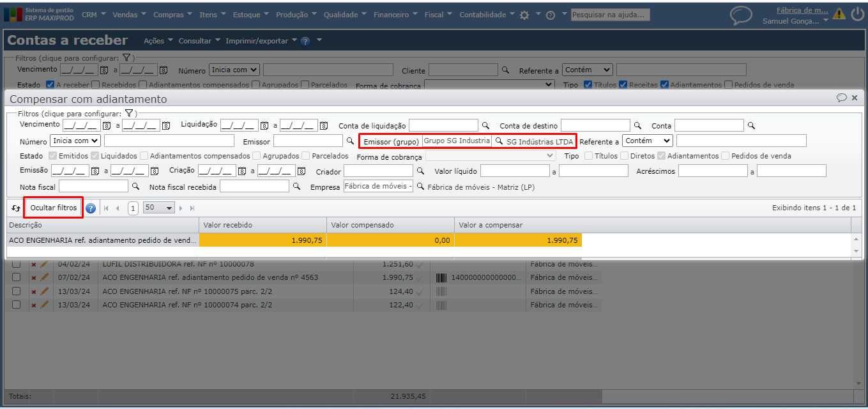Open lookup magnifier for Criador field
The height and width of the screenshot is (409, 868).
[420, 171]
